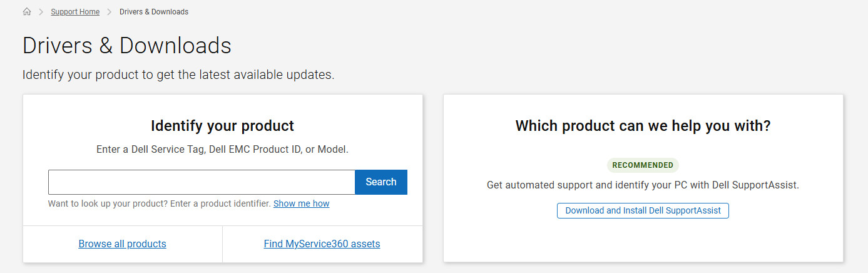
Task: Open the Support Home breadcrumb link
Action: [x=75, y=12]
